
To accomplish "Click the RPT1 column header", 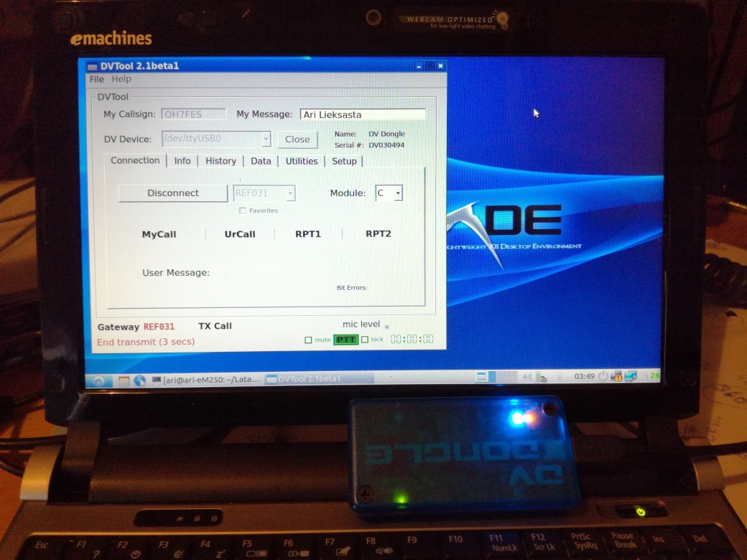I will pyautogui.click(x=307, y=234).
